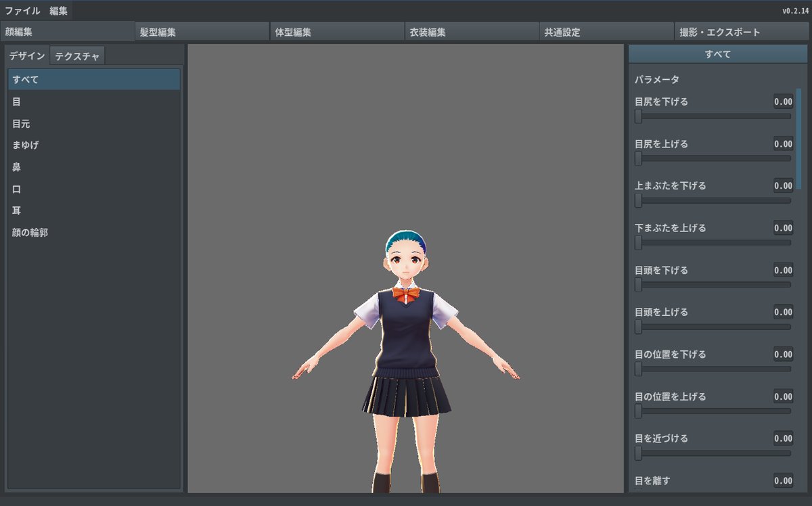Select the デザイン sub-tab
Image resolution: width=812 pixels, height=506 pixels.
pos(27,56)
